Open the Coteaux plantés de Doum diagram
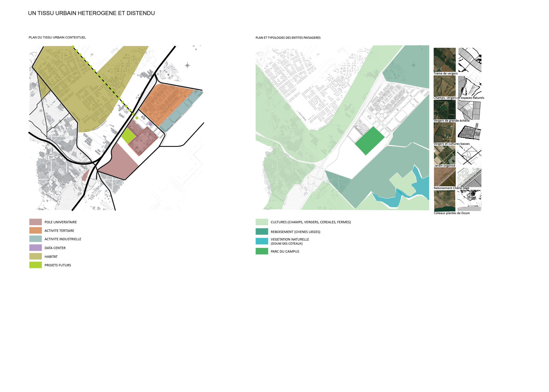 (x=469, y=200)
